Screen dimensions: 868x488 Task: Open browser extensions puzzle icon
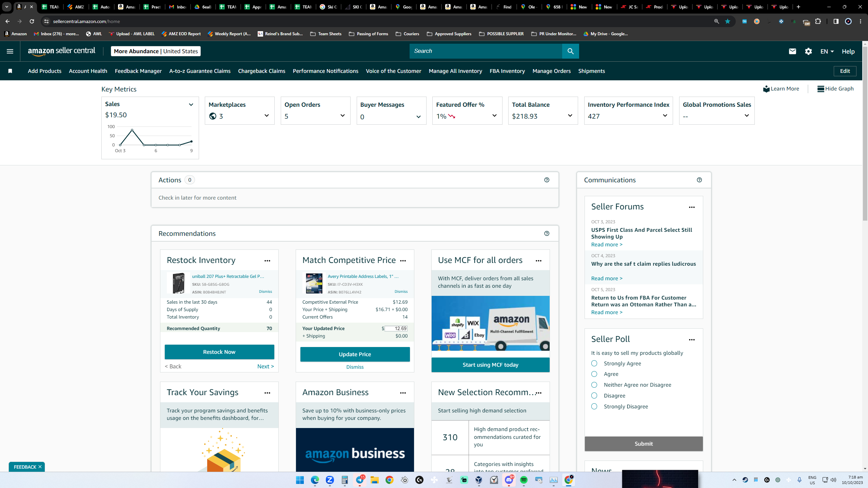pos(818,21)
